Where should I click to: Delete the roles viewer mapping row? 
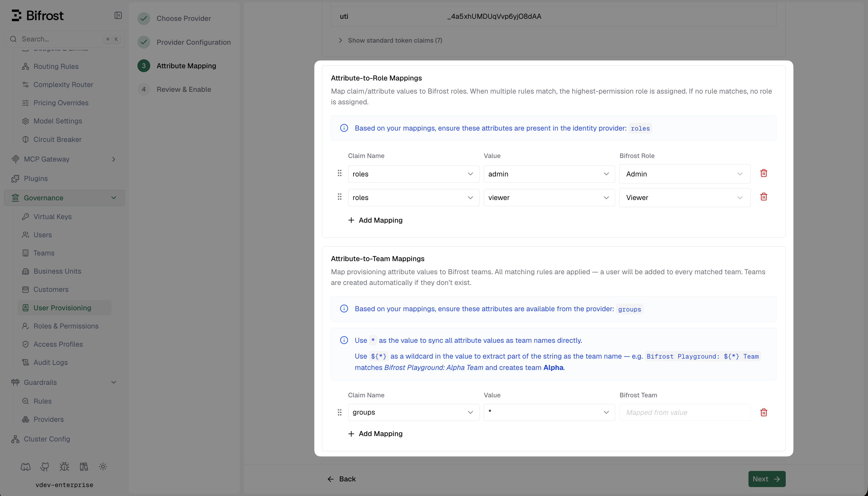coord(763,197)
